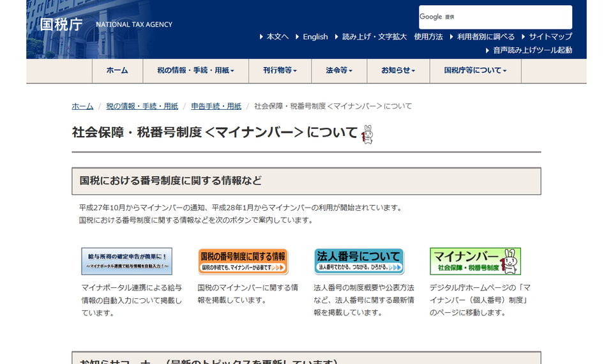Click the Mynumber rabbit mascot beside the title
The width and height of the screenshot is (613, 364).
367,135
